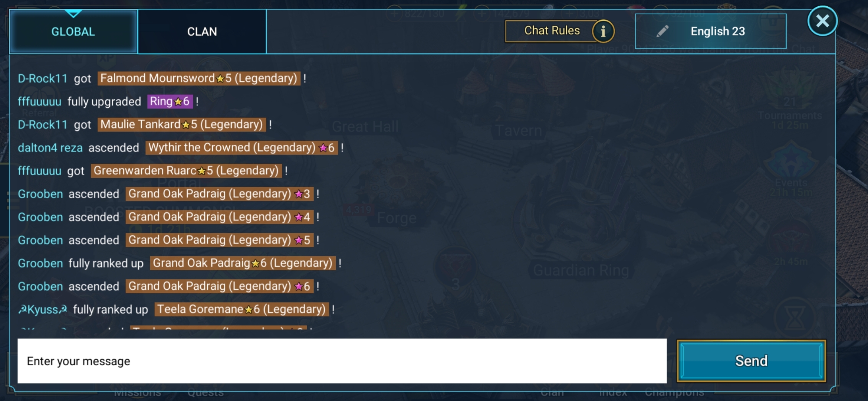Tap the pencil icon next to English 23
The width and height of the screenshot is (868, 401).
click(x=662, y=31)
